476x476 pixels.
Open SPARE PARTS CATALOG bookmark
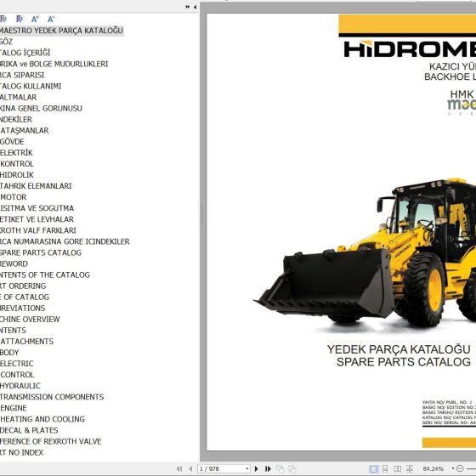tap(41, 253)
